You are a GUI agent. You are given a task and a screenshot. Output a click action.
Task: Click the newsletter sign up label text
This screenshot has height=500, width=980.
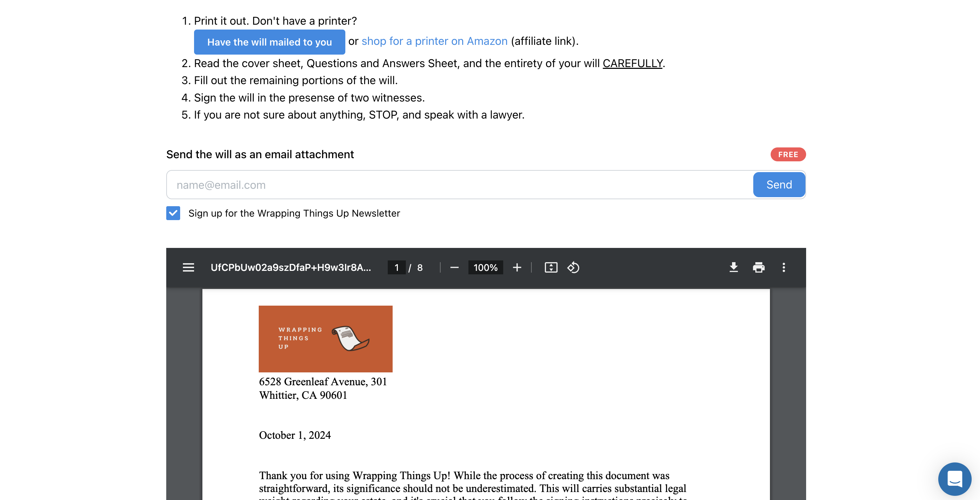(294, 213)
